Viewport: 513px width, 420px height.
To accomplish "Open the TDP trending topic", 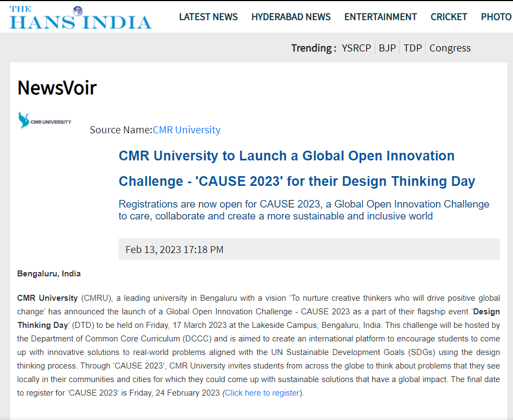I will pos(412,48).
